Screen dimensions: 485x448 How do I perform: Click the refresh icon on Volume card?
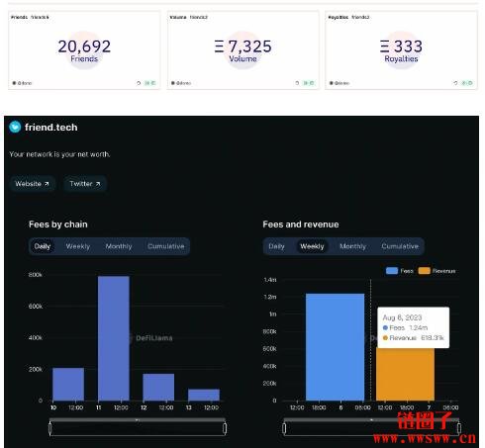(297, 83)
